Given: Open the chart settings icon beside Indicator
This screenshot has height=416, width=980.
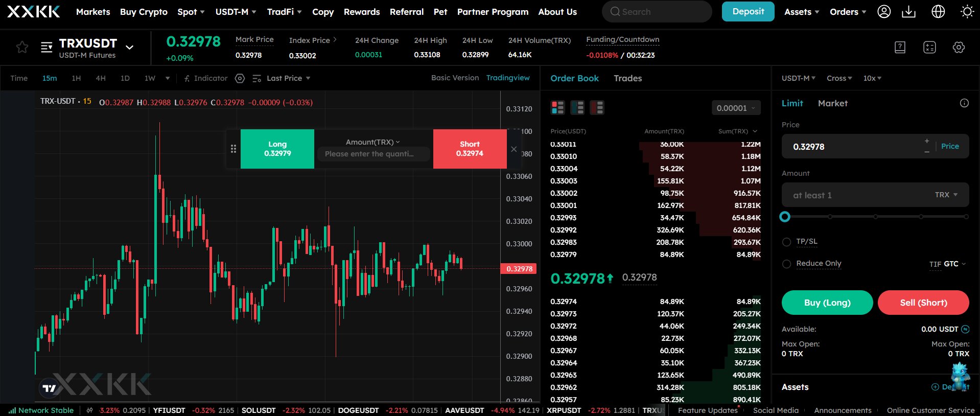Looking at the screenshot, I should (240, 78).
